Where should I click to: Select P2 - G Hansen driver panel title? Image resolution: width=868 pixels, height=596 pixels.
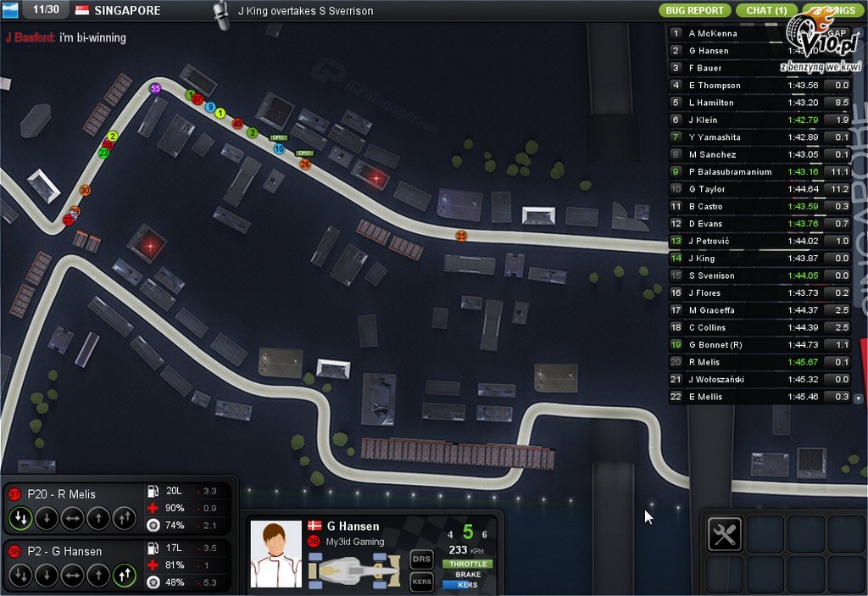point(64,551)
